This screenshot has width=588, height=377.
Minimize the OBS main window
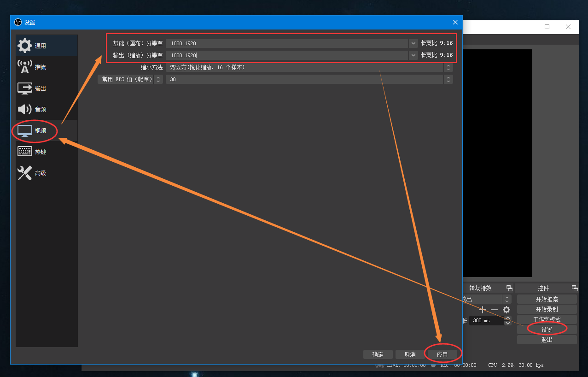pos(526,27)
